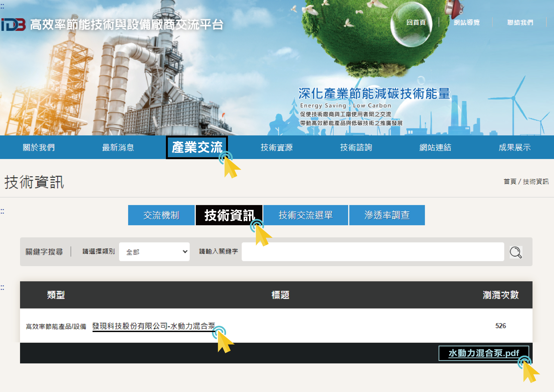554x392 pixels.
Task: Click the IDB logo in header
Action: click(14, 25)
